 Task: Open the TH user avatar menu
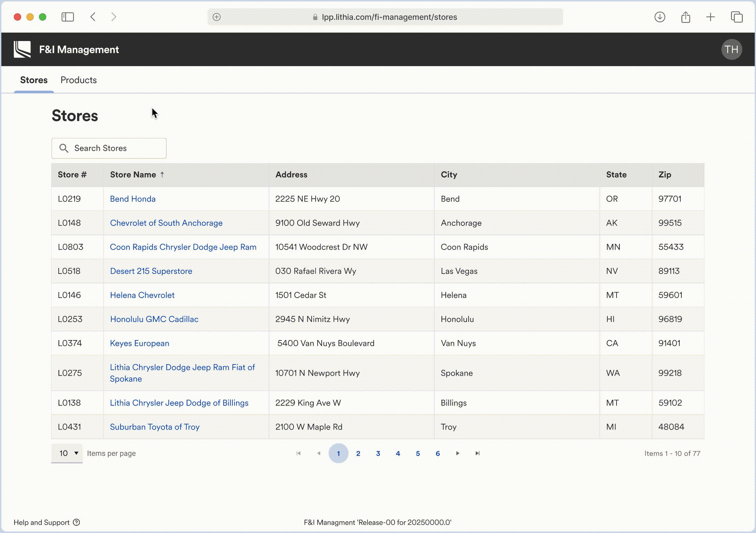tap(732, 49)
